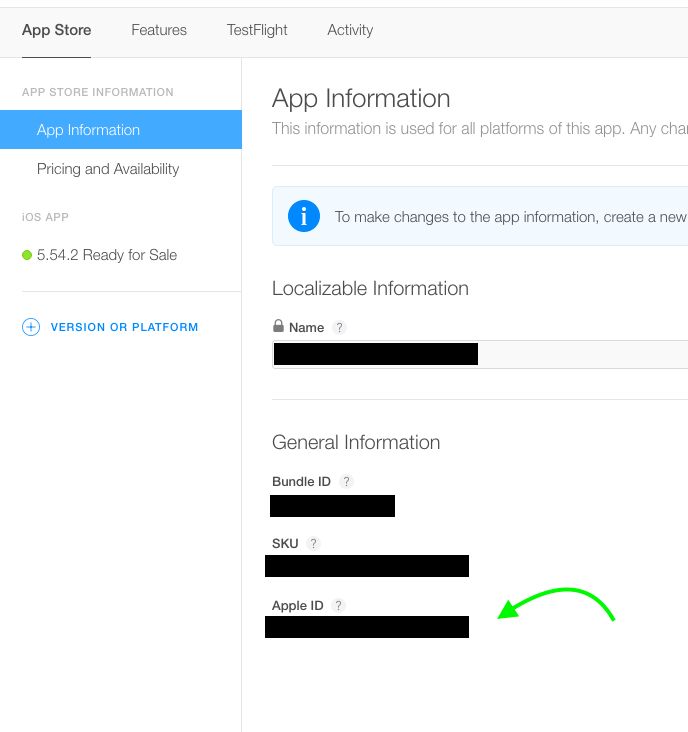Click the Bundle ID label

pos(302,481)
